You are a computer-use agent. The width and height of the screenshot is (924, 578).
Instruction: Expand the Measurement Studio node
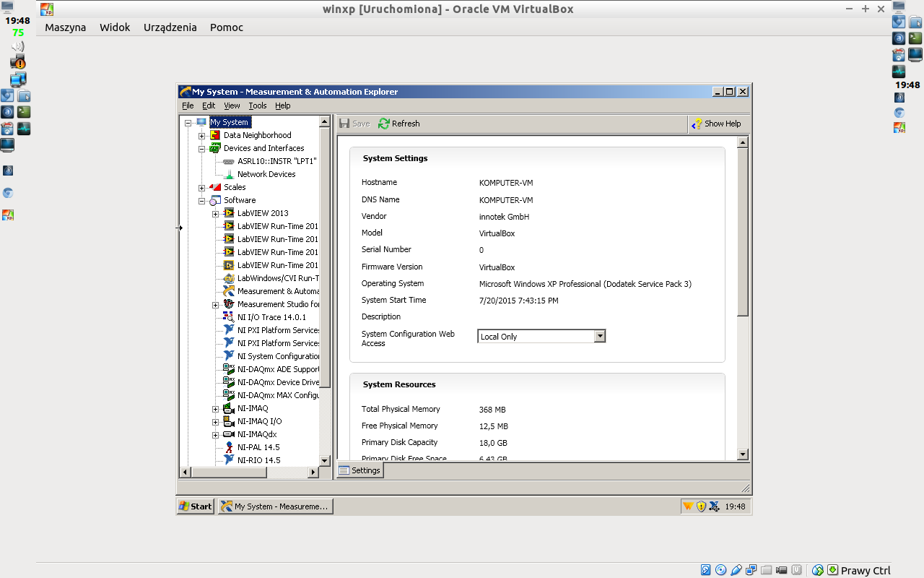point(216,304)
